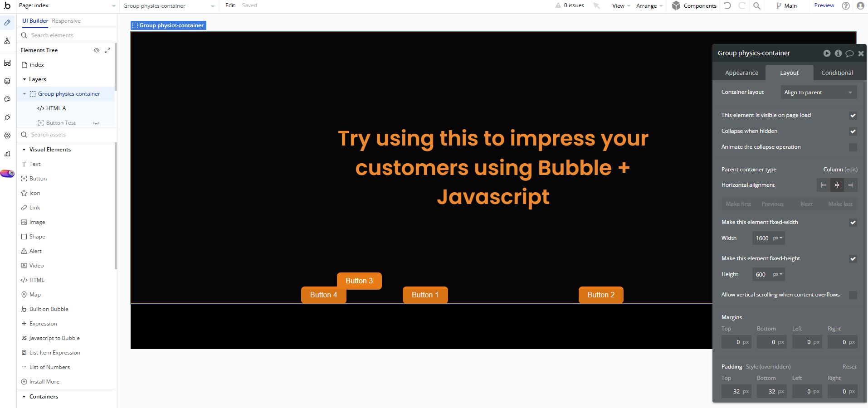Click the play icon in property editor header
The image size is (868, 408).
click(x=827, y=53)
